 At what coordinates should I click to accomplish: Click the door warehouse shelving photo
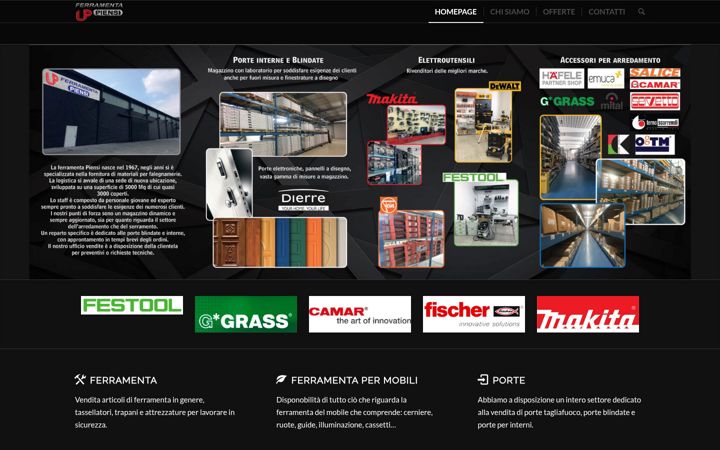(x=283, y=124)
